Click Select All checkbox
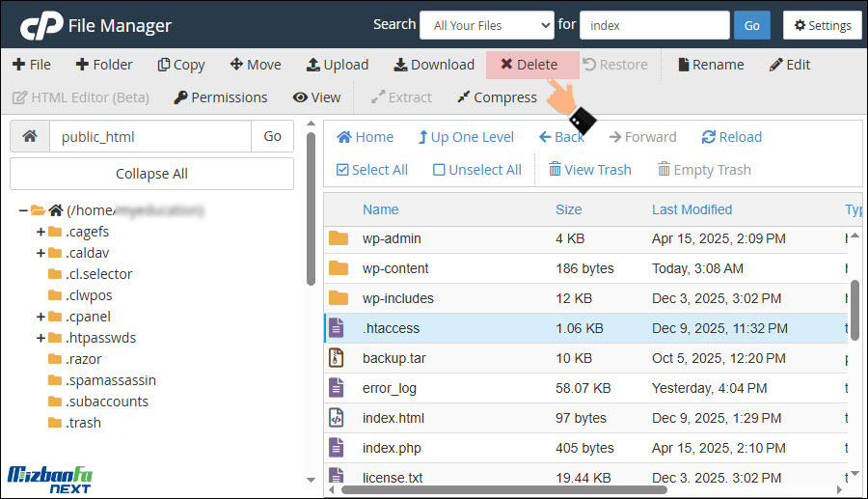This screenshot has width=868, height=499. pos(342,170)
